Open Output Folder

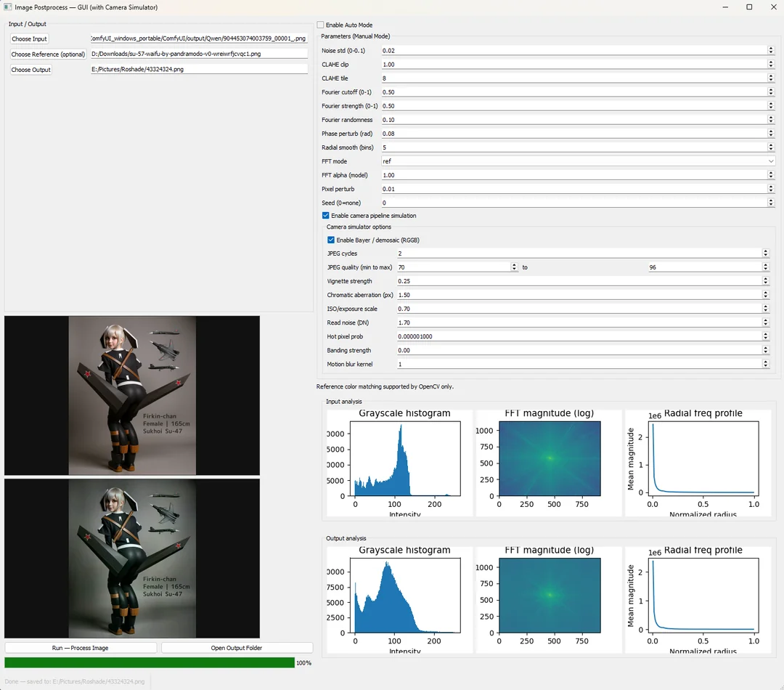[x=237, y=648]
